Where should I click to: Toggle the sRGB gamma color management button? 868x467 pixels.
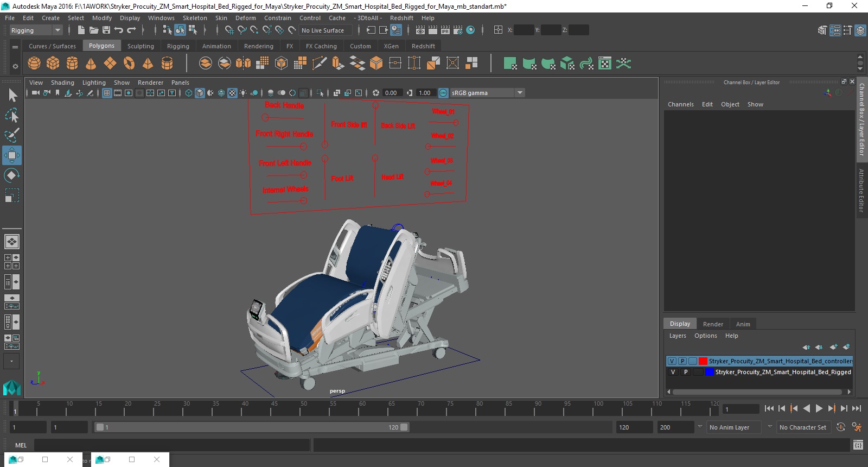(443, 93)
